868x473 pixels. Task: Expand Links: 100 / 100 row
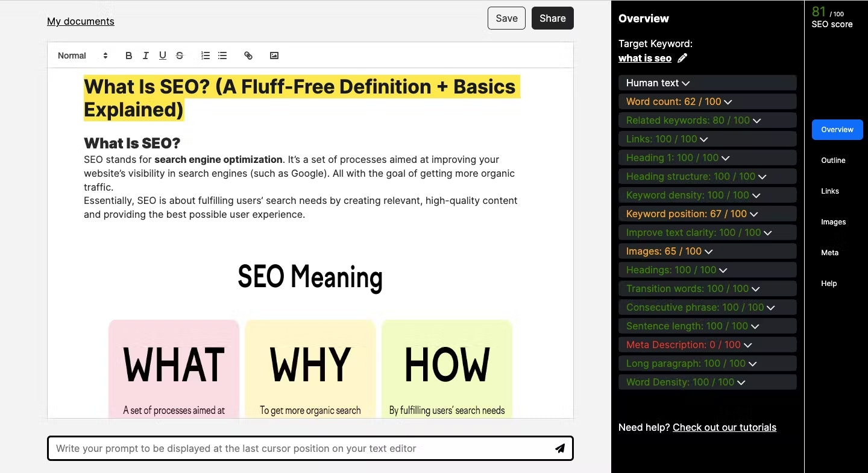[x=708, y=139]
